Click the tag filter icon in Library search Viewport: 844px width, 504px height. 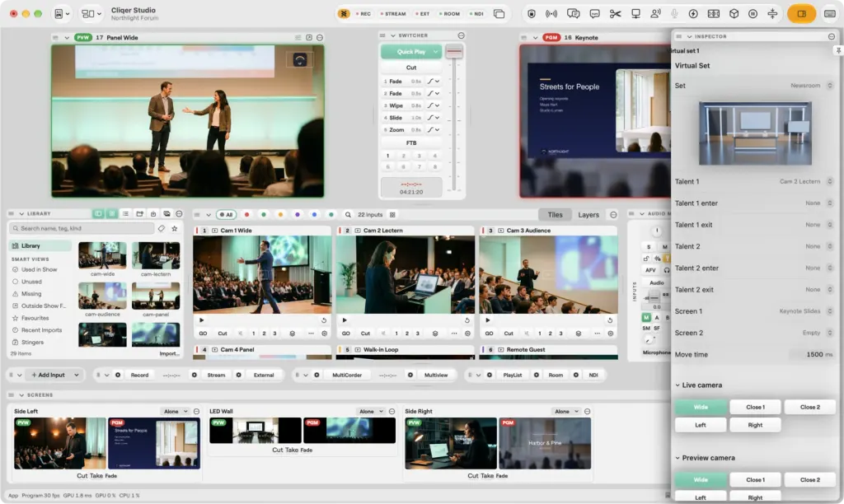click(x=162, y=229)
